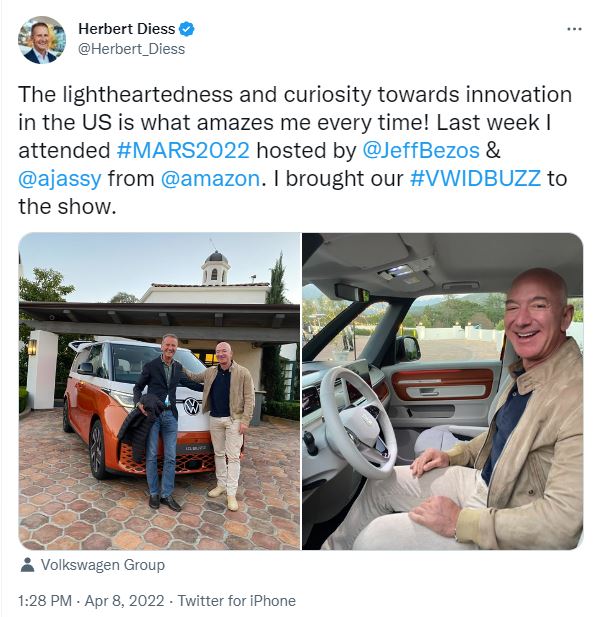Viewport: 600px width, 617px height.
Task: Open the #VWIDBUZZ hashtag
Action: 475,179
